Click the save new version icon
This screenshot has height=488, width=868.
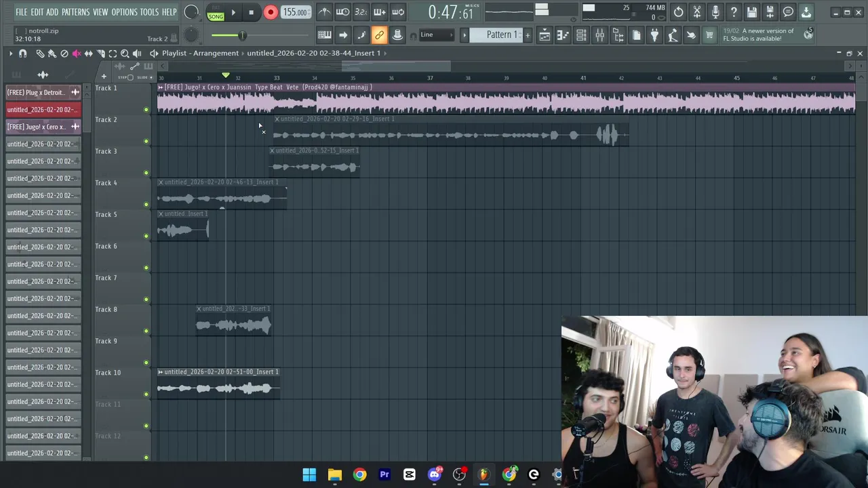(770, 12)
